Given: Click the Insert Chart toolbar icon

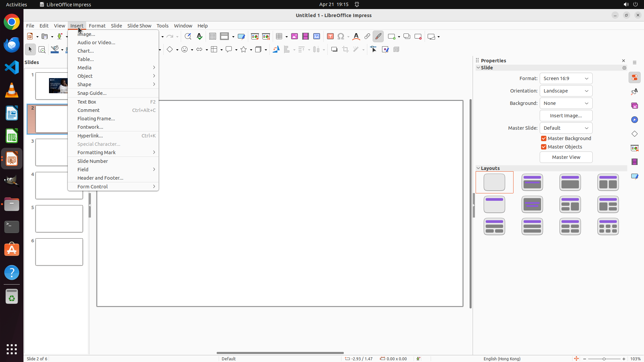Looking at the screenshot, I should (x=316, y=36).
